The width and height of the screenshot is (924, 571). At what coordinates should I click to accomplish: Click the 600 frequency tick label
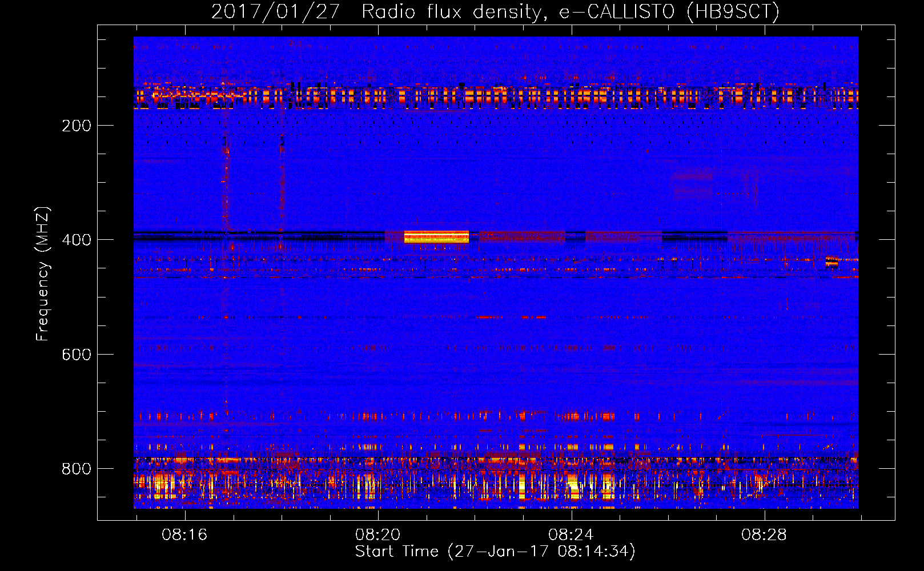tap(77, 355)
